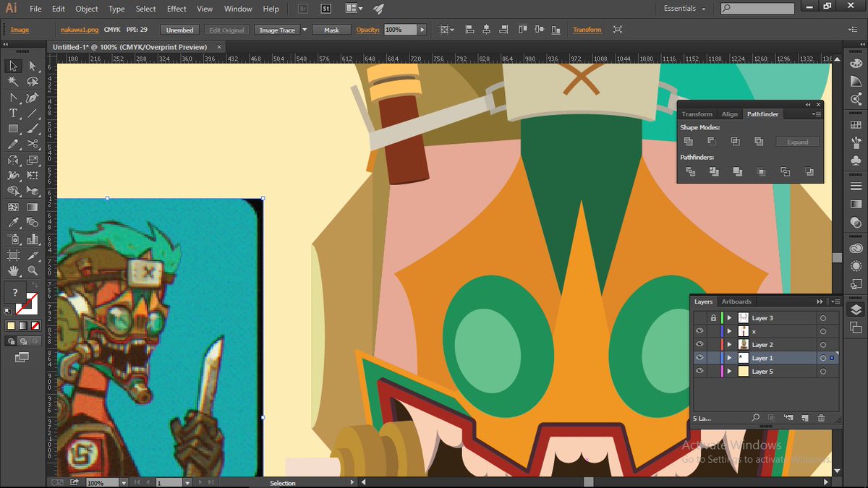
Task: Toggle target circle for Layer 2
Action: click(x=823, y=345)
